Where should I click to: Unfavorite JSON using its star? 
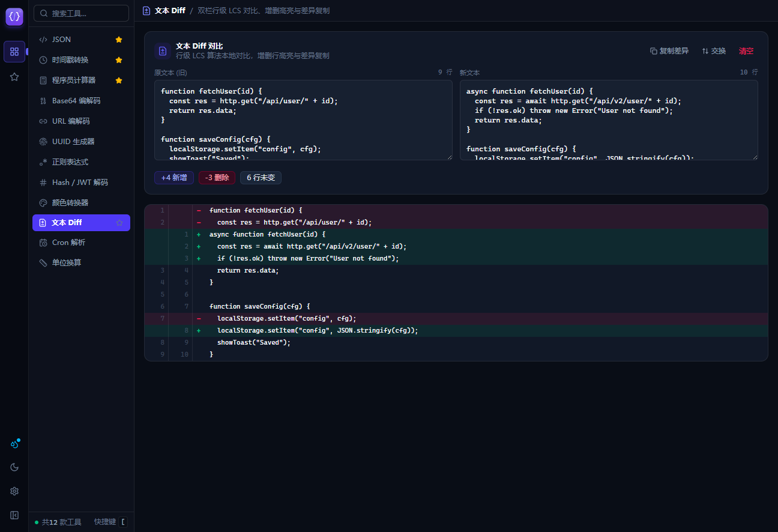(119, 40)
